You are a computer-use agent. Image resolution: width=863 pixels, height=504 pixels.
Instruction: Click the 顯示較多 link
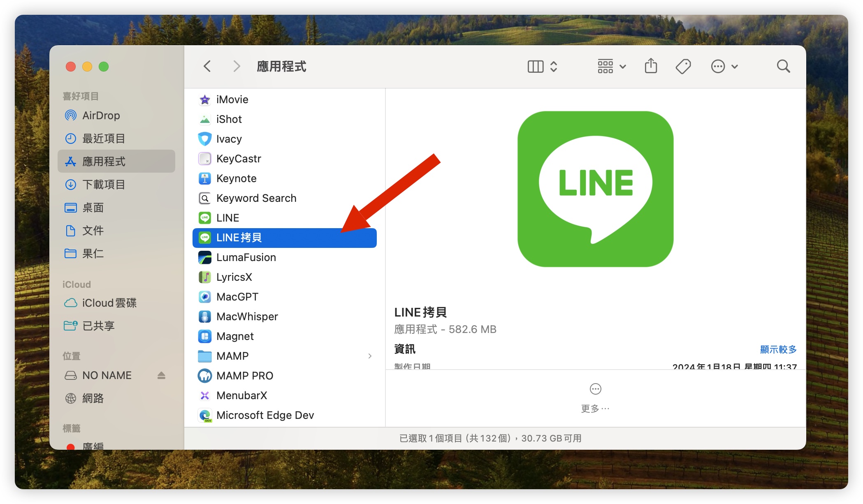pos(778,349)
